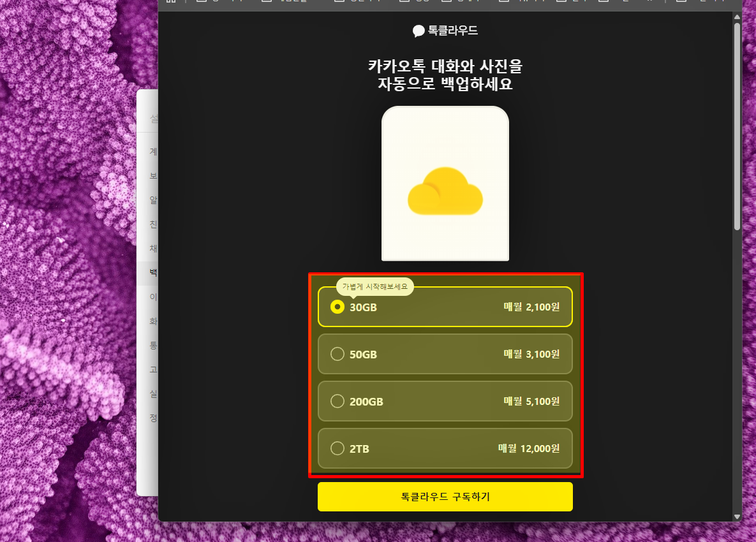Click the 2TB plan label
756x542 pixels.
[x=359, y=449]
